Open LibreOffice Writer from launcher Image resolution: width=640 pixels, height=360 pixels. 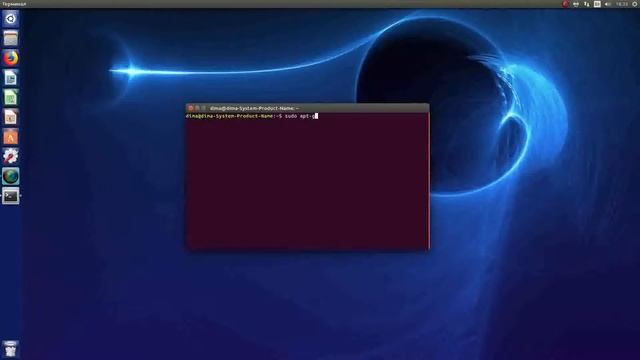11,78
